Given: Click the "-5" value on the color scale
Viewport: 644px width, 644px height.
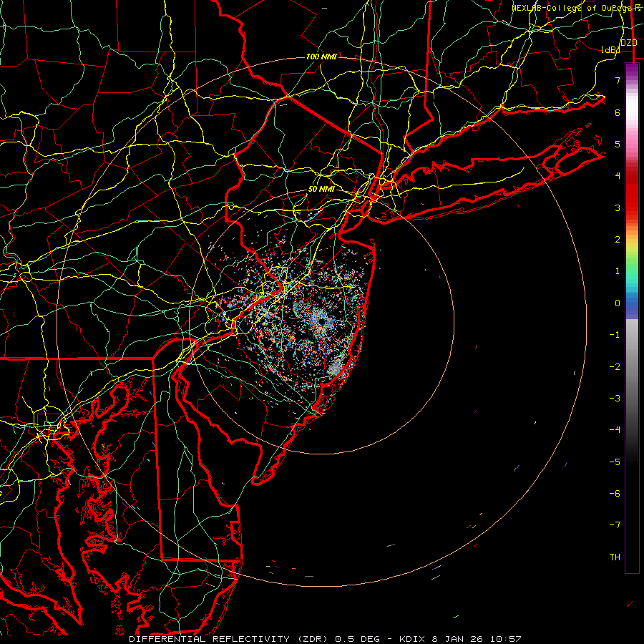Looking at the screenshot, I should tap(615, 462).
